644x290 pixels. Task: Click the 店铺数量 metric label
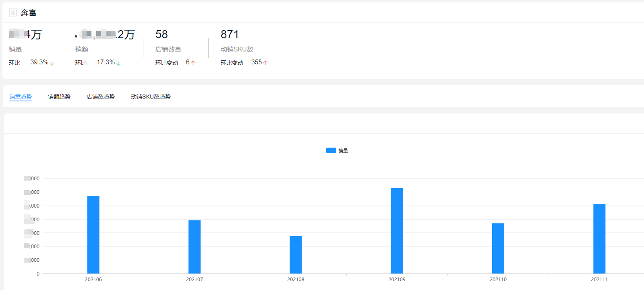[168, 49]
